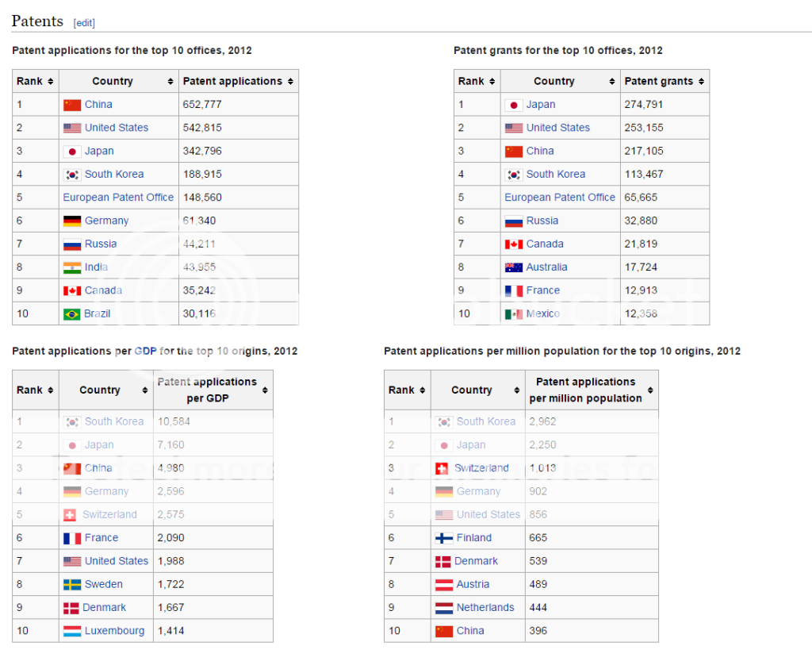812x665 pixels.
Task: Click Denmark flag in per GDP table
Action: 71,609
